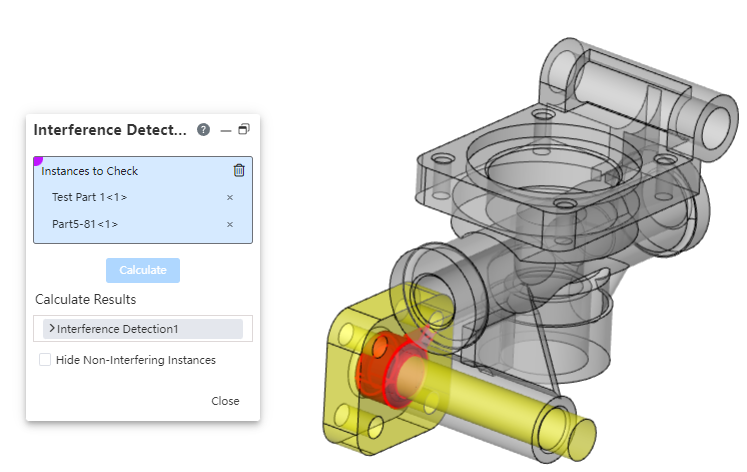Select Test Part 1<1> in instances list

coord(89,197)
